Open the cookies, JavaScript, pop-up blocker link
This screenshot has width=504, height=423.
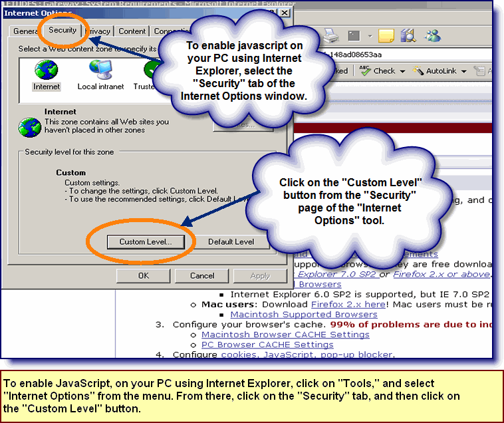tap(307, 354)
